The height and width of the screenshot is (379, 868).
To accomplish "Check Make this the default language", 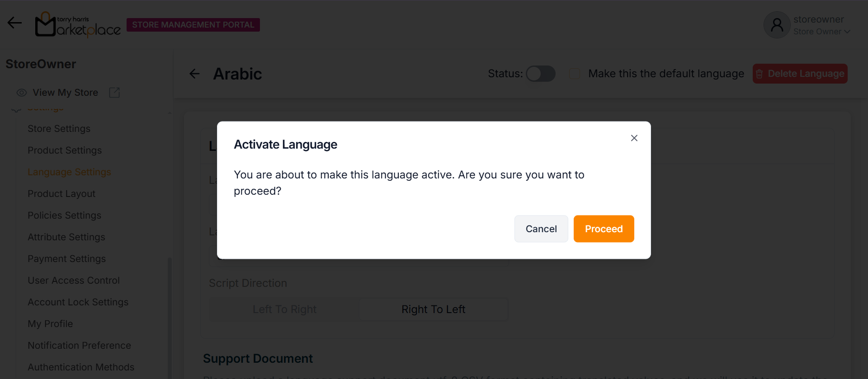I will click(575, 74).
